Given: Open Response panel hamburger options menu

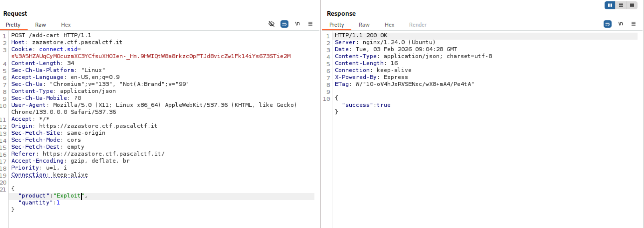Looking at the screenshot, I should (633, 24).
